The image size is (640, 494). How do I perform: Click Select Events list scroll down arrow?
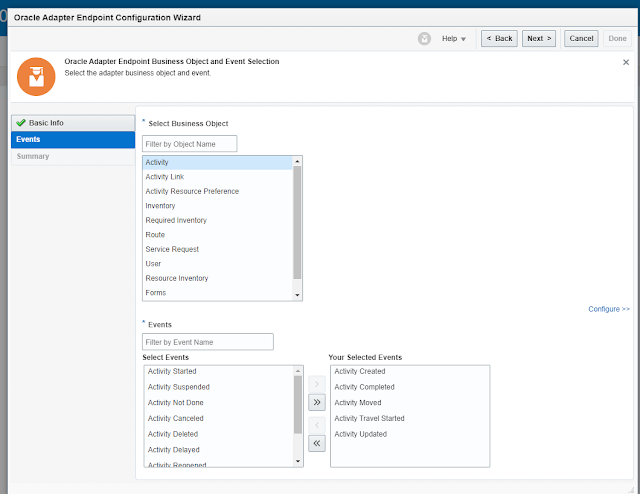pyautogui.click(x=298, y=461)
